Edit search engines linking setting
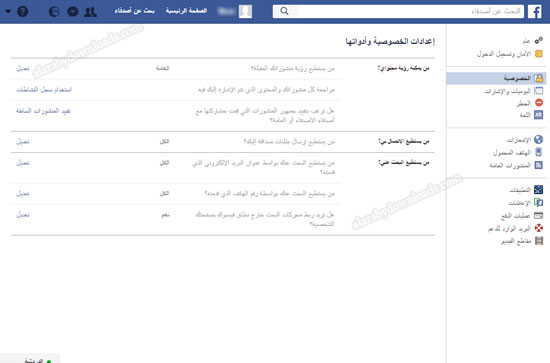This screenshot has height=363, width=550. click(x=23, y=215)
